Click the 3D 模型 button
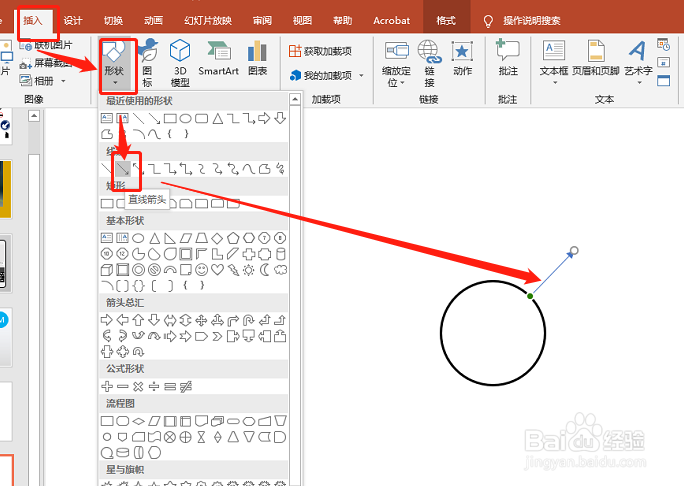This screenshot has width=684, height=486. pyautogui.click(x=180, y=63)
